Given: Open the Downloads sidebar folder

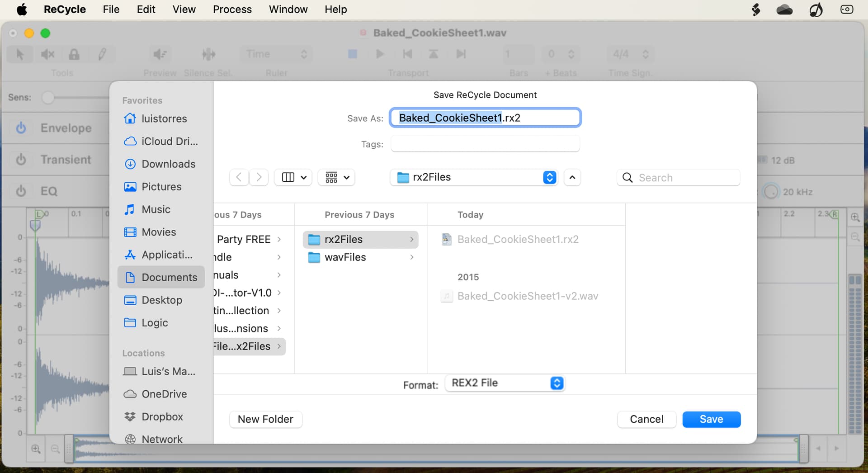Looking at the screenshot, I should point(161,164).
